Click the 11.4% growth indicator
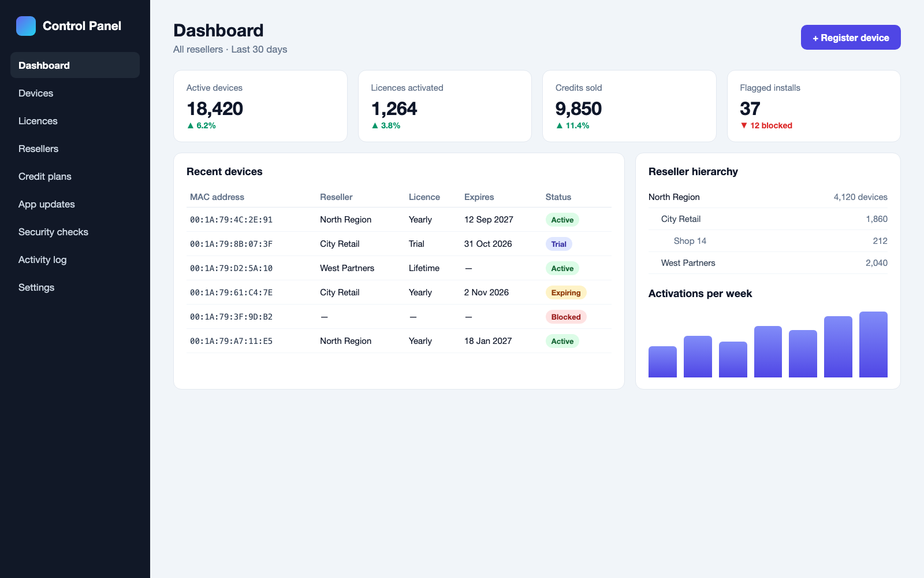The image size is (924, 578). tap(573, 125)
